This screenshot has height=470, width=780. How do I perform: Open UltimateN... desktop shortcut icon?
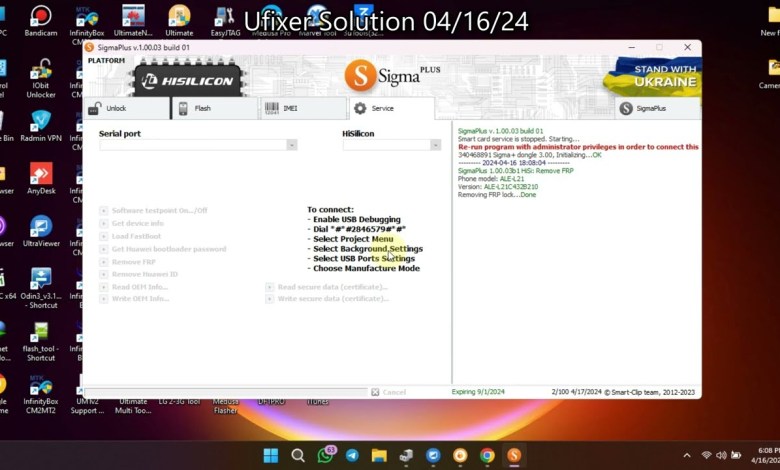(133, 21)
